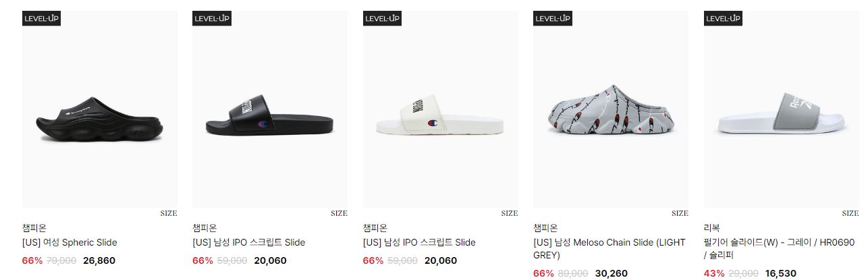This screenshot has width=868, height=280.
Task: Open [US] 남성 Meloso Chain Slide title link
Action: coord(609,249)
